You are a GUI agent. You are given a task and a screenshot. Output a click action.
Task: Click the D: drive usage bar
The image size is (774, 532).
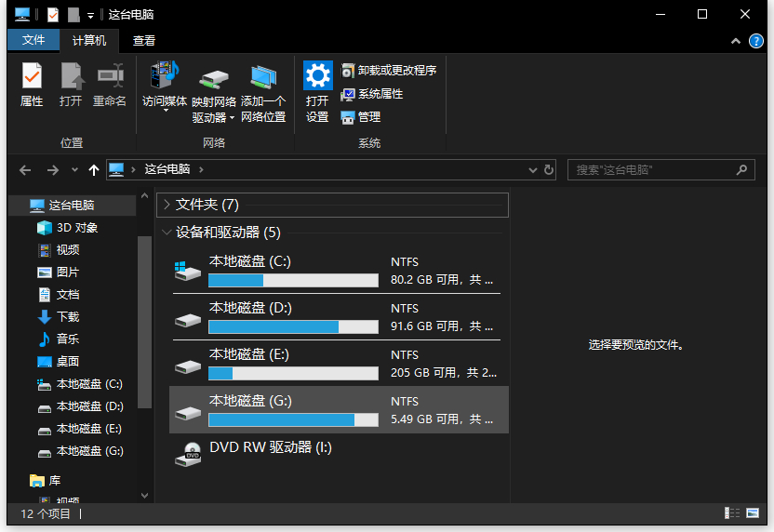(293, 326)
